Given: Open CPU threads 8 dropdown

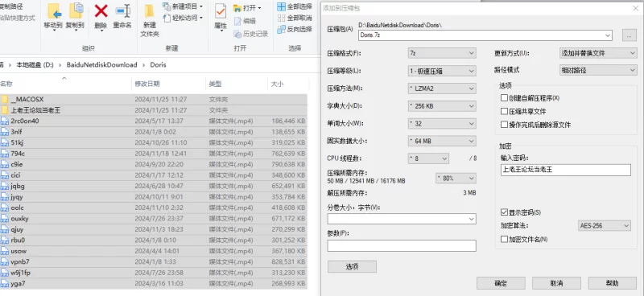Looking at the screenshot, I should tap(428, 158).
